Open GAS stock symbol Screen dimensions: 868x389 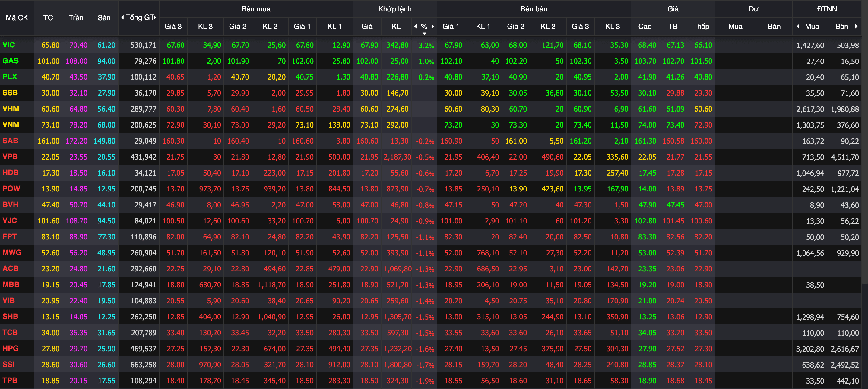click(x=11, y=61)
